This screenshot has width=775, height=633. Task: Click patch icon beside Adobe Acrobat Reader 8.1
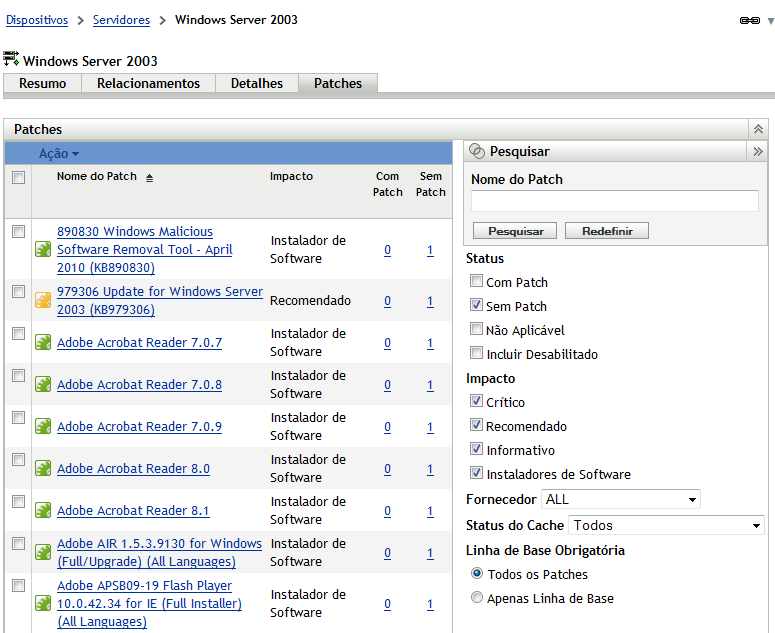43,510
